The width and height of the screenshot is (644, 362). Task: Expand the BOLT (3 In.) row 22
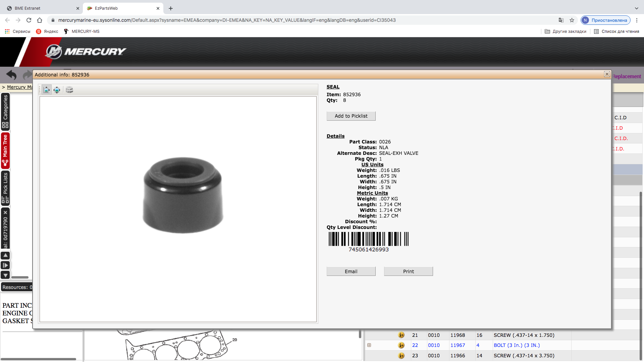pyautogui.click(x=369, y=345)
